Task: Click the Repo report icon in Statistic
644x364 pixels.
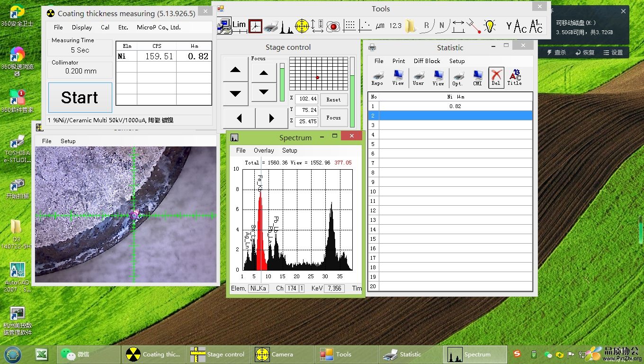Action: 377,77
